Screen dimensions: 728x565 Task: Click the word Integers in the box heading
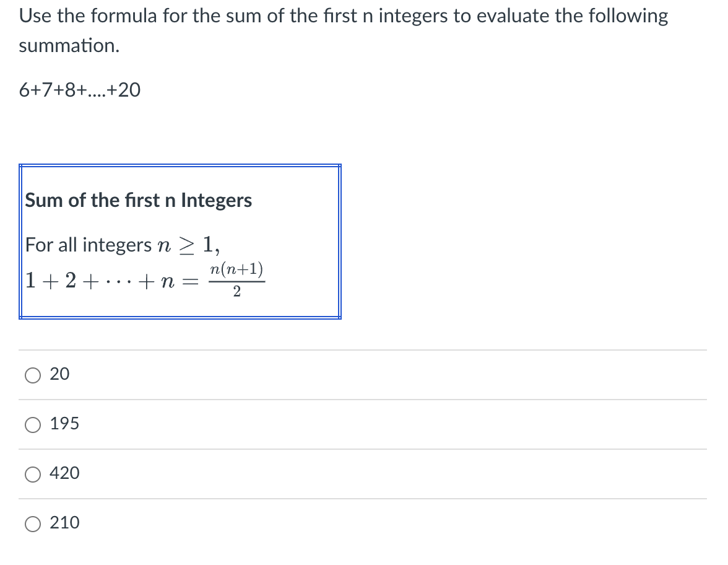[217, 200]
